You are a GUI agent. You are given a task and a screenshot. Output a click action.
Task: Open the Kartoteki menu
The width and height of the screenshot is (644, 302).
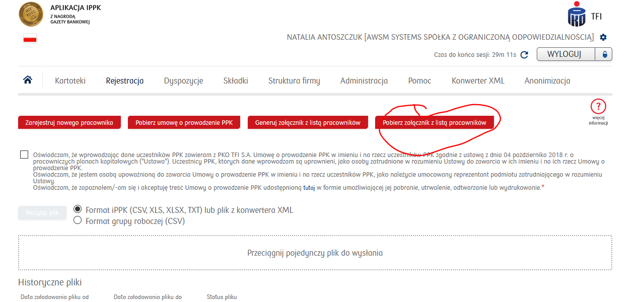click(70, 81)
